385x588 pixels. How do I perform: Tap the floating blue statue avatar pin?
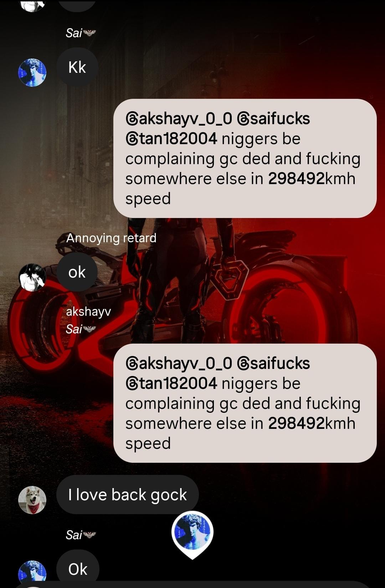coord(192,532)
